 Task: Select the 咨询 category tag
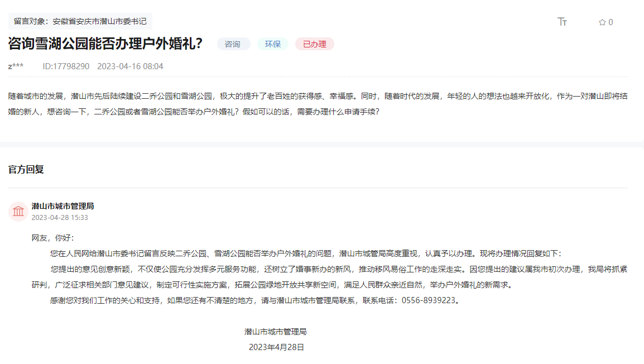click(x=233, y=44)
